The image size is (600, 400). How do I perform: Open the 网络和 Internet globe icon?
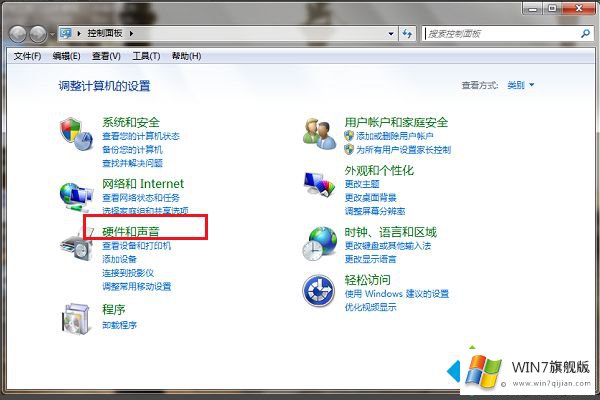[x=74, y=194]
